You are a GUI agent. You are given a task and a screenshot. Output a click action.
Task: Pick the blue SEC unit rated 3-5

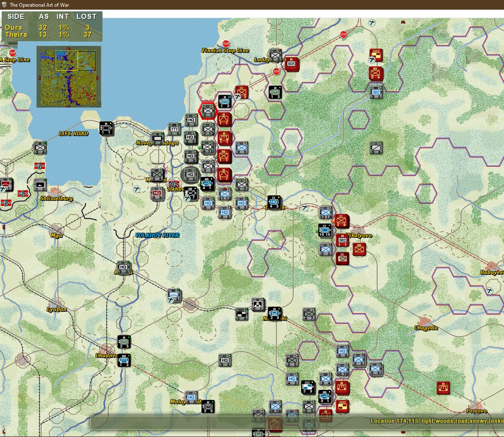click(x=376, y=92)
